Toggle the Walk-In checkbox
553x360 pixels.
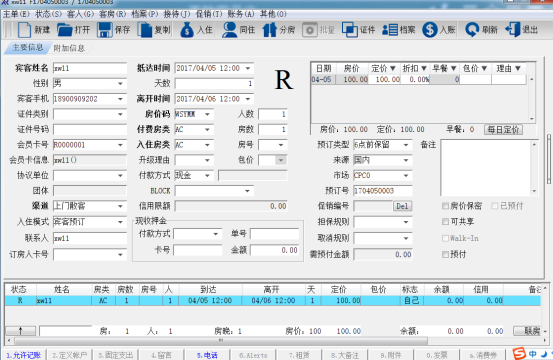445,238
